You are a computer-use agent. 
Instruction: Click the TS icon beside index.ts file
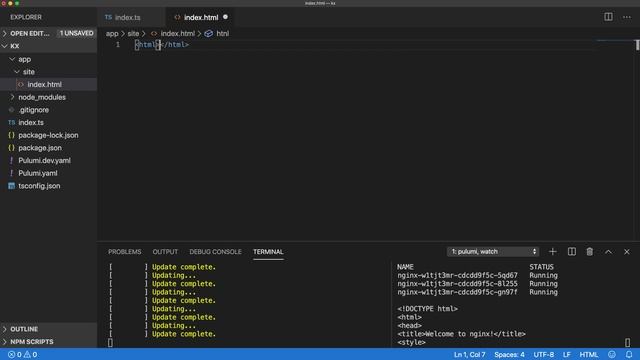[x=11, y=122]
